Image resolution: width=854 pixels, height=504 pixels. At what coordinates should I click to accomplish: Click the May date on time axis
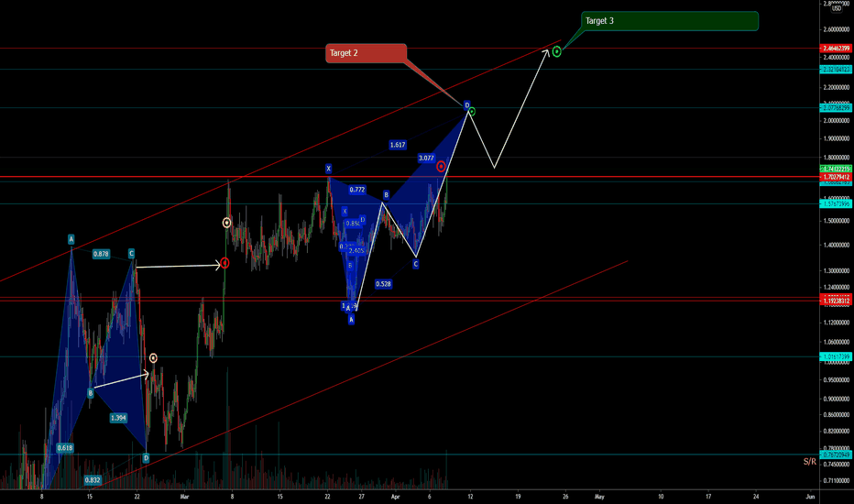599,497
